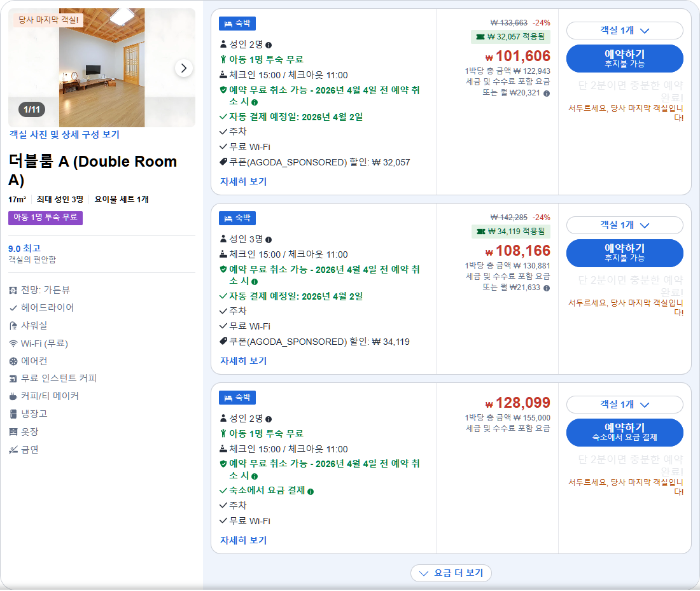Click the 무료 인스턴트 커피 icon
Image resolution: width=700 pixels, height=591 pixels.
(13, 379)
